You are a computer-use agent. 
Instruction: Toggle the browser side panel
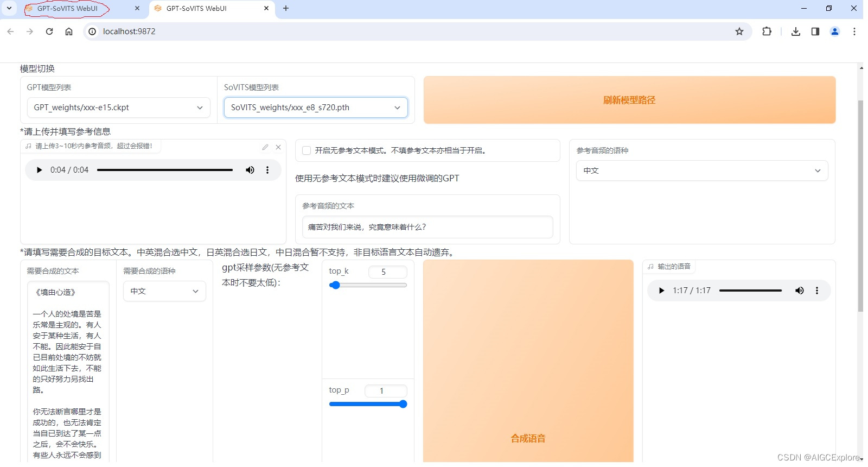click(x=815, y=31)
